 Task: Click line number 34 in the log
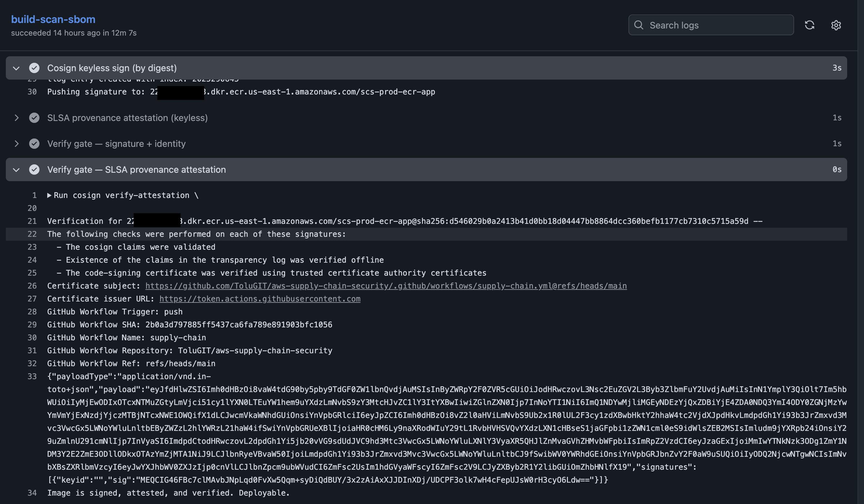32,493
